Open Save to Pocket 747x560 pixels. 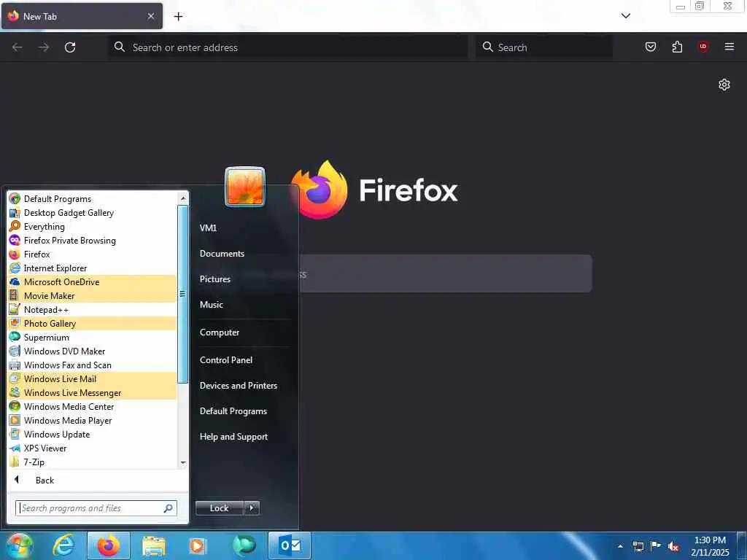(x=650, y=47)
